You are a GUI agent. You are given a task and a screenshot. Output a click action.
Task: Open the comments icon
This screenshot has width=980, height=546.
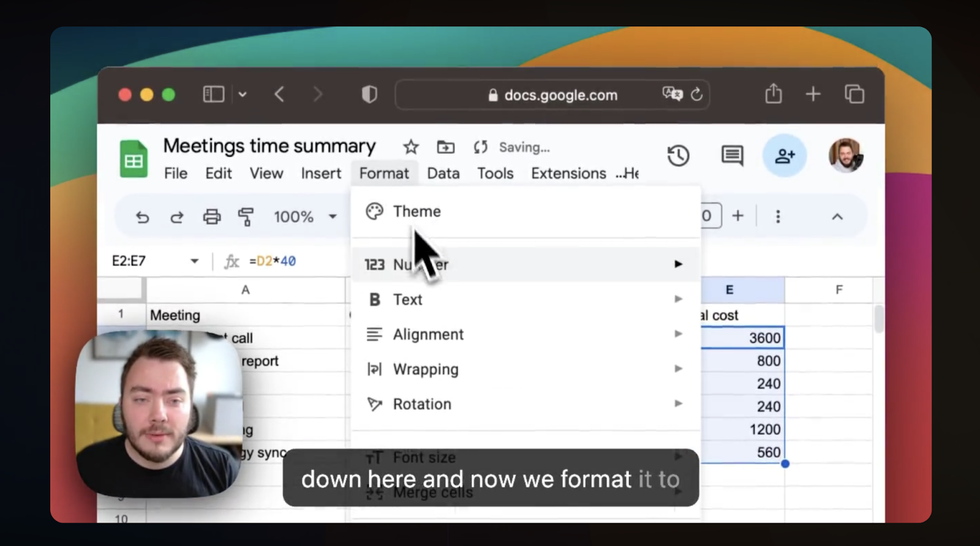coord(732,155)
